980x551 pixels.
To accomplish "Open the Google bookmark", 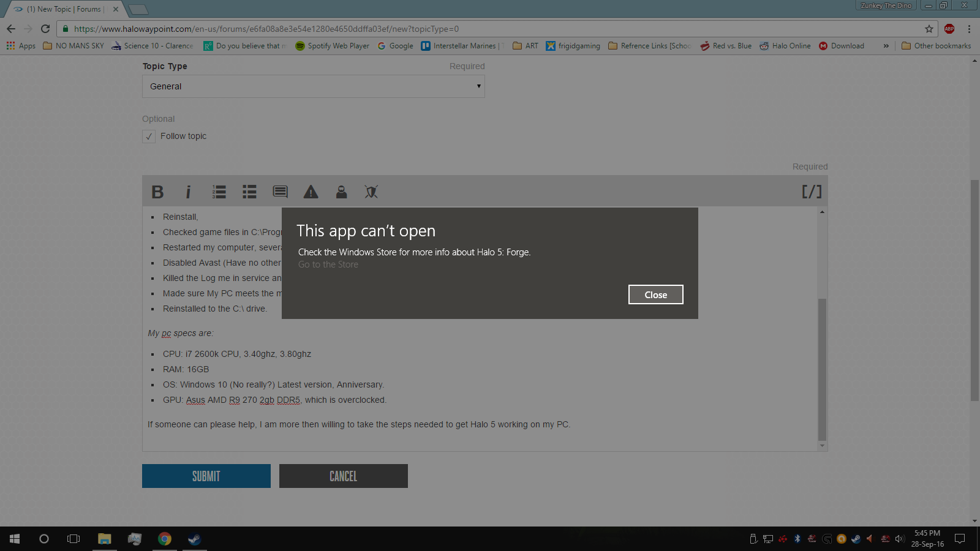I will click(395, 46).
